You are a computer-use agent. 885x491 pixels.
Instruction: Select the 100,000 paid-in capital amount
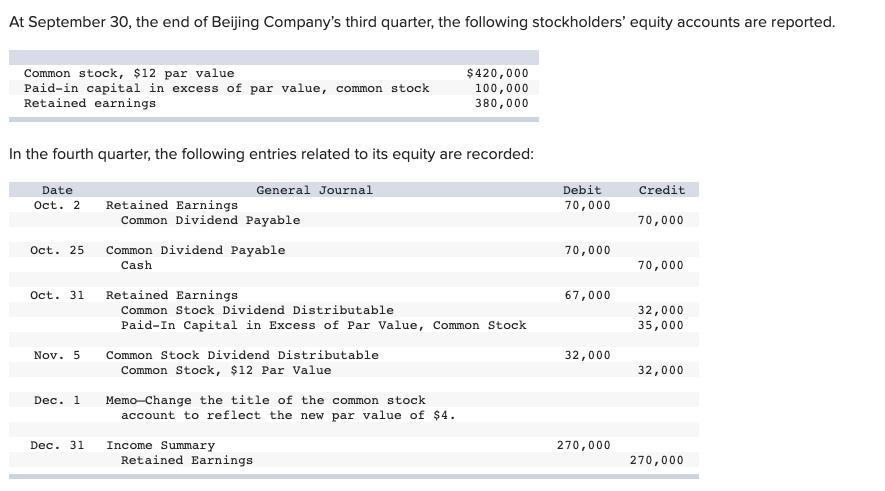(x=501, y=89)
